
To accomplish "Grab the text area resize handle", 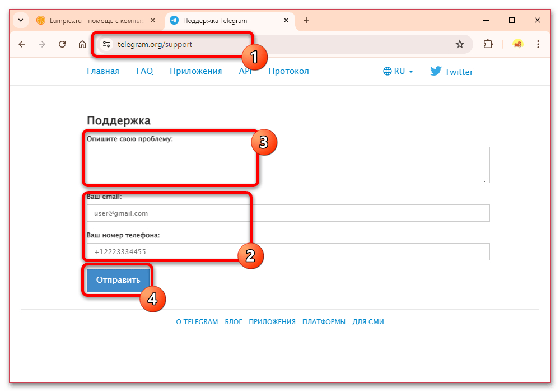I will click(487, 180).
